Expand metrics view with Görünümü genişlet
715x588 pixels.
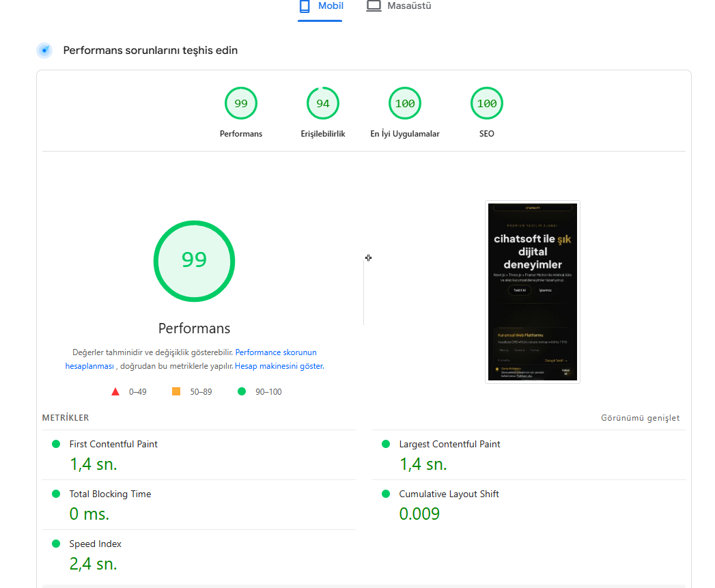(x=640, y=418)
